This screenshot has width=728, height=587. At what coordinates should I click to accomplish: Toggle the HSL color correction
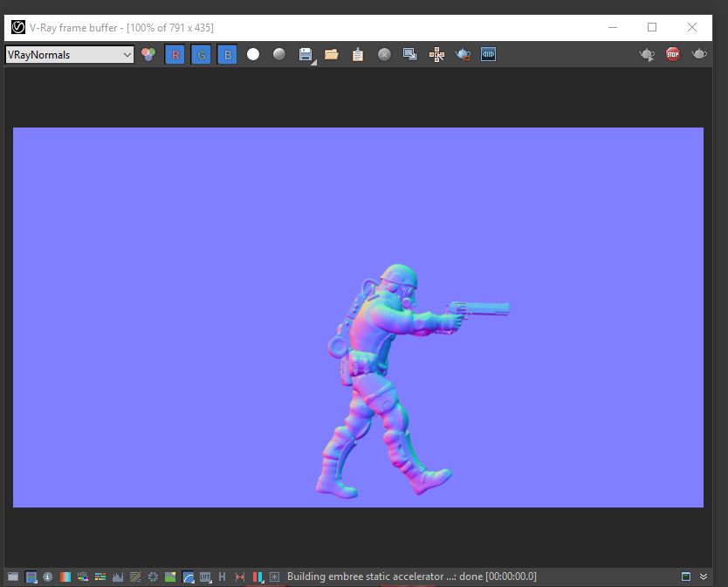click(83, 577)
